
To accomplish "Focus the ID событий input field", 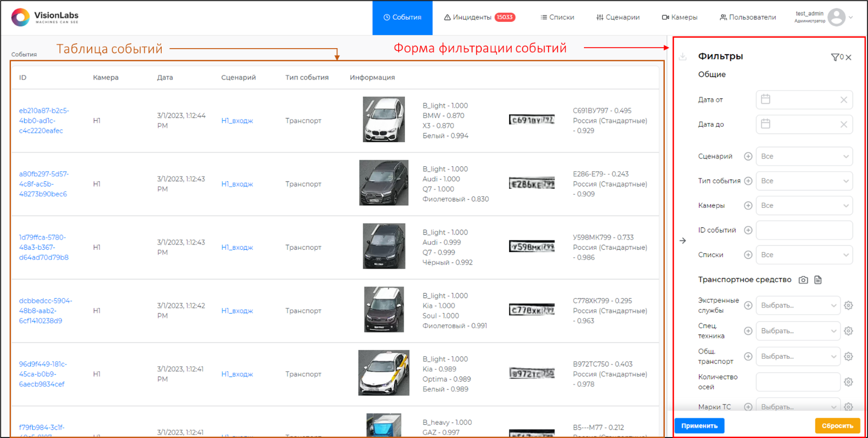I will point(804,230).
